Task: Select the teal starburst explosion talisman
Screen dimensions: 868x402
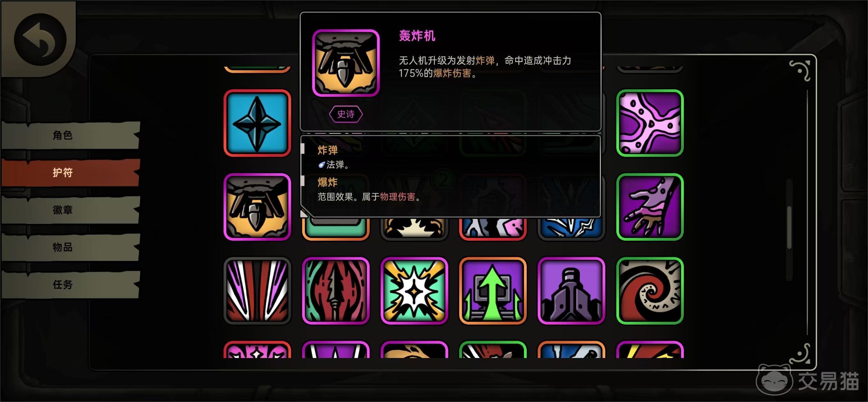Action: click(414, 291)
